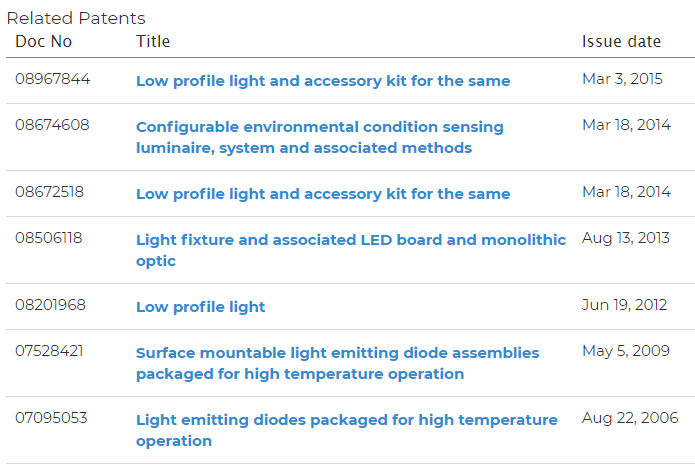Open 'Light fixture and associated LED board' link
Viewport: 695px width, 469px height.
click(351, 250)
